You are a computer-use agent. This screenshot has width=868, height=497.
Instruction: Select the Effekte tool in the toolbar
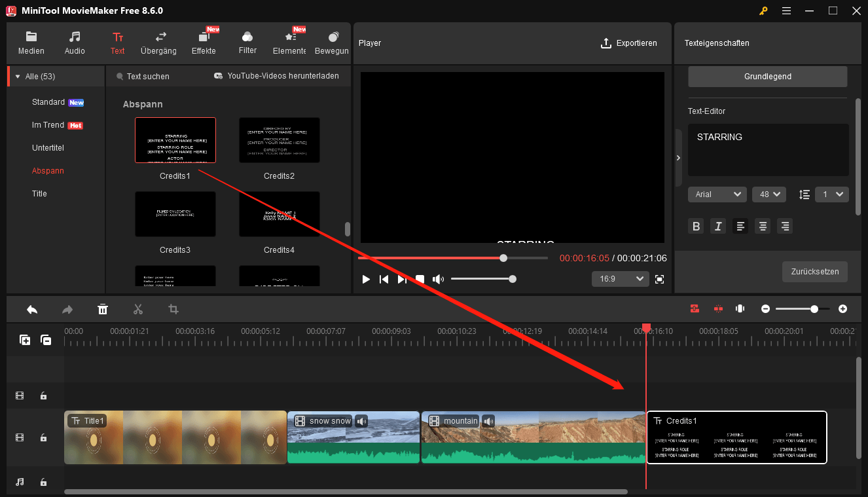(204, 41)
